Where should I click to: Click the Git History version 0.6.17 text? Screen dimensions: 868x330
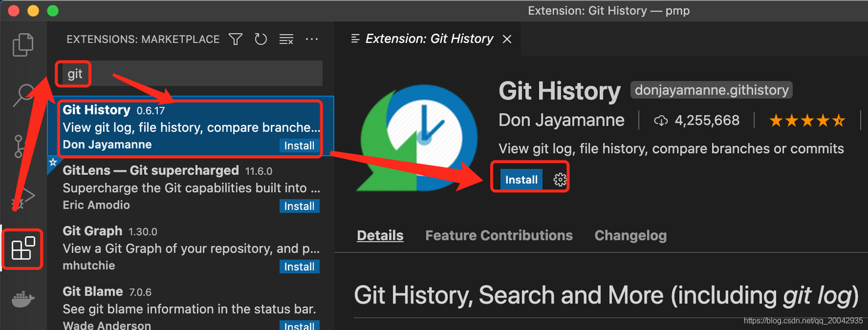(152, 110)
